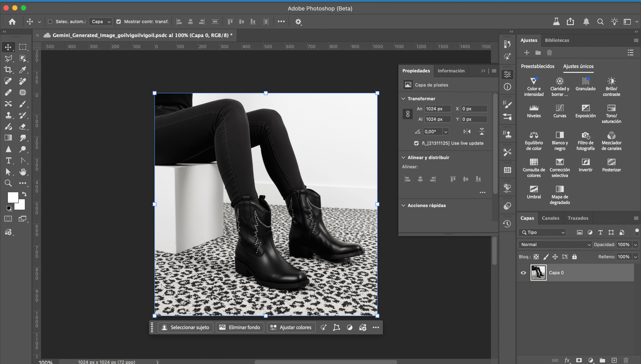Collapse the Transformar section

pos(403,99)
